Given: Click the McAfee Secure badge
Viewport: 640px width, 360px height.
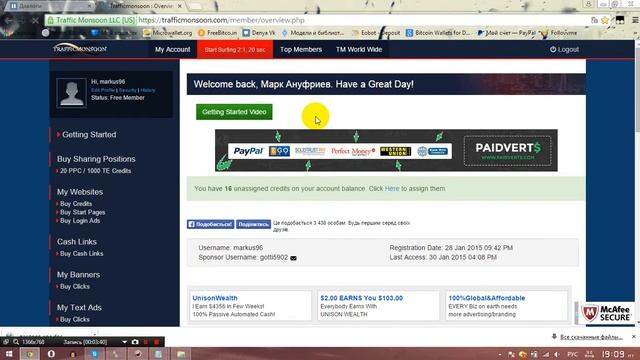Looking at the screenshot, I should click(x=606, y=313).
